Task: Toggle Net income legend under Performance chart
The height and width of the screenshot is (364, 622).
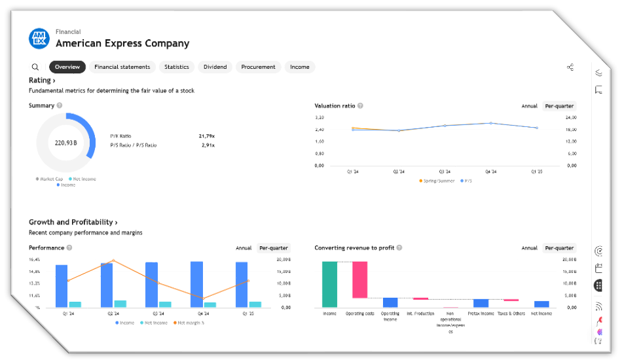Action: [x=154, y=323]
